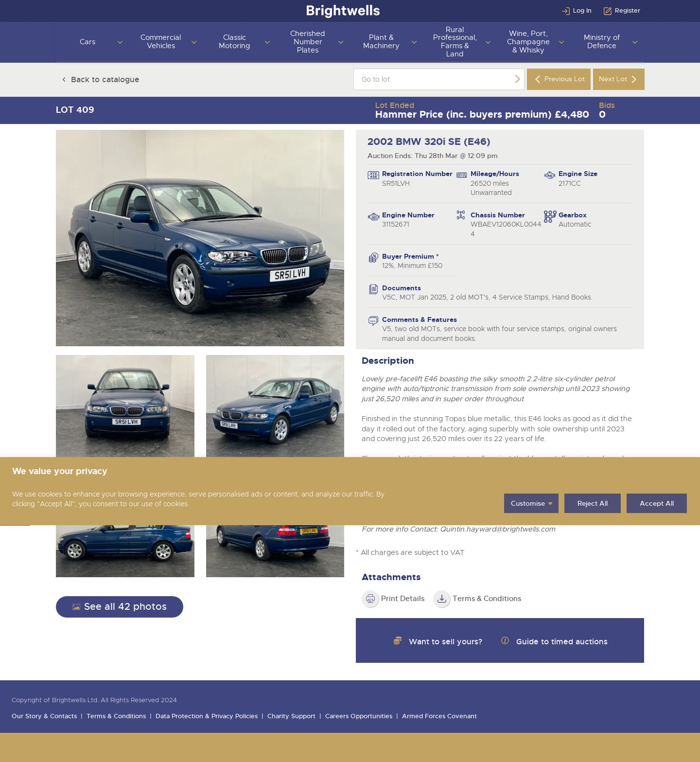Click the Register link text

(x=627, y=11)
